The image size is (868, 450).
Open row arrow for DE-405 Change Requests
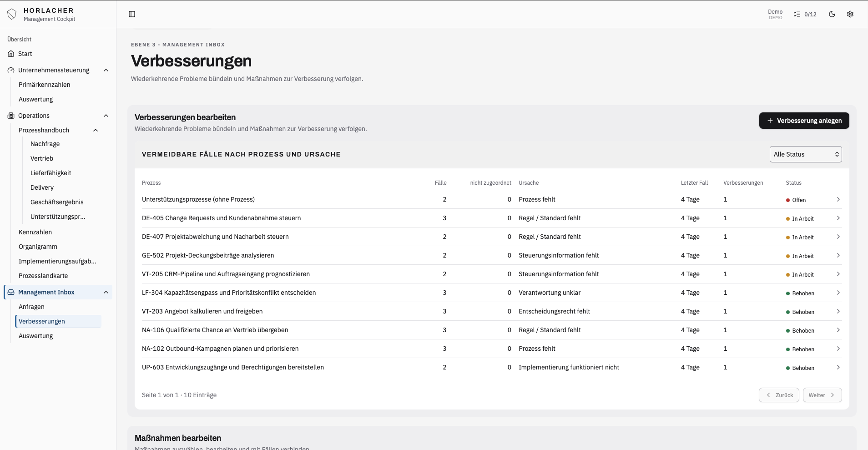pos(838,218)
